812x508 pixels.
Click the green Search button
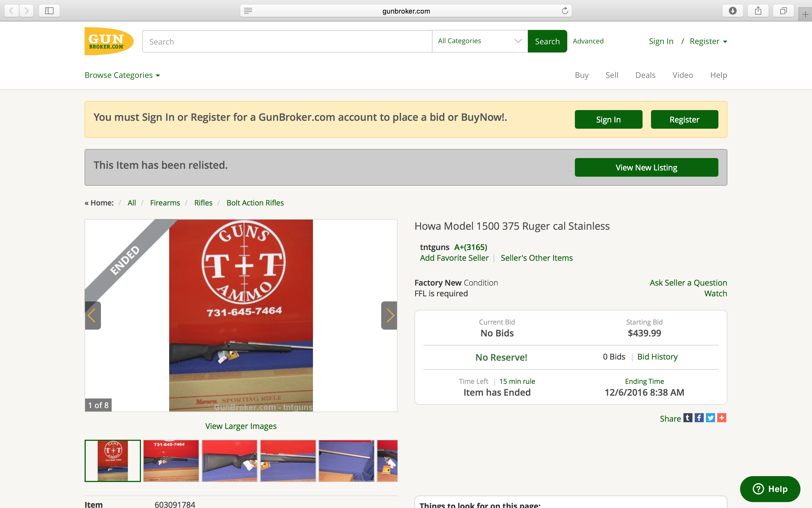(547, 41)
